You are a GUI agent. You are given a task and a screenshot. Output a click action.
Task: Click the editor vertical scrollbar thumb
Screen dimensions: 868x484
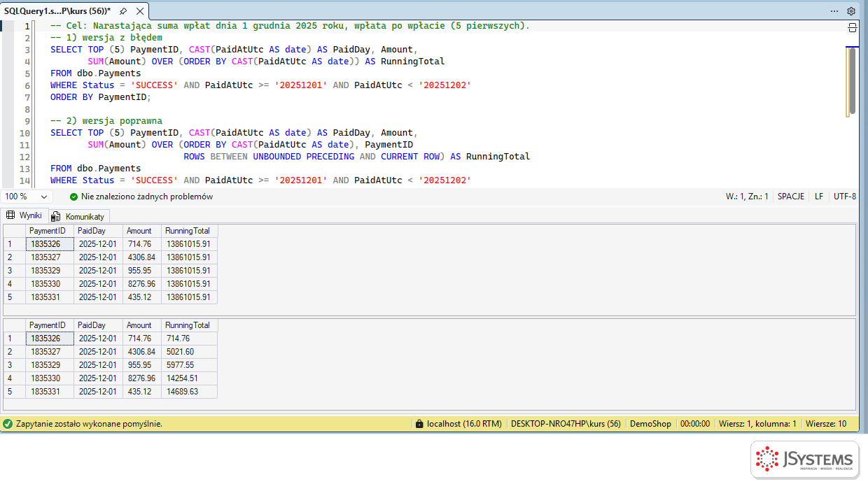[x=851, y=80]
